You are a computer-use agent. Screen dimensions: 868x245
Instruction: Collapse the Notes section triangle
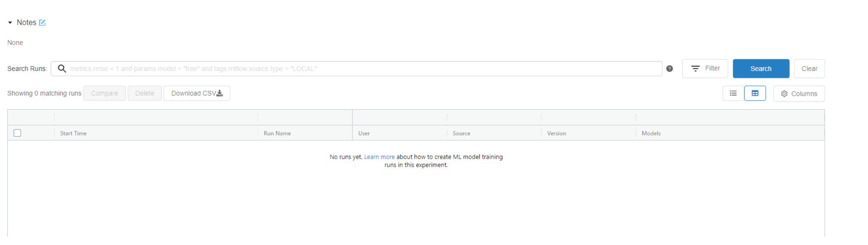pos(10,23)
